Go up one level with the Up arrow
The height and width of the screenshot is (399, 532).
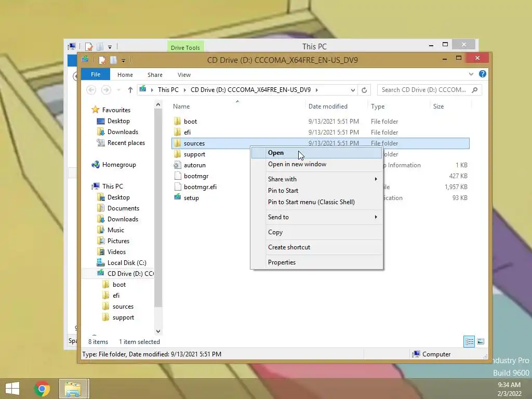click(x=130, y=90)
